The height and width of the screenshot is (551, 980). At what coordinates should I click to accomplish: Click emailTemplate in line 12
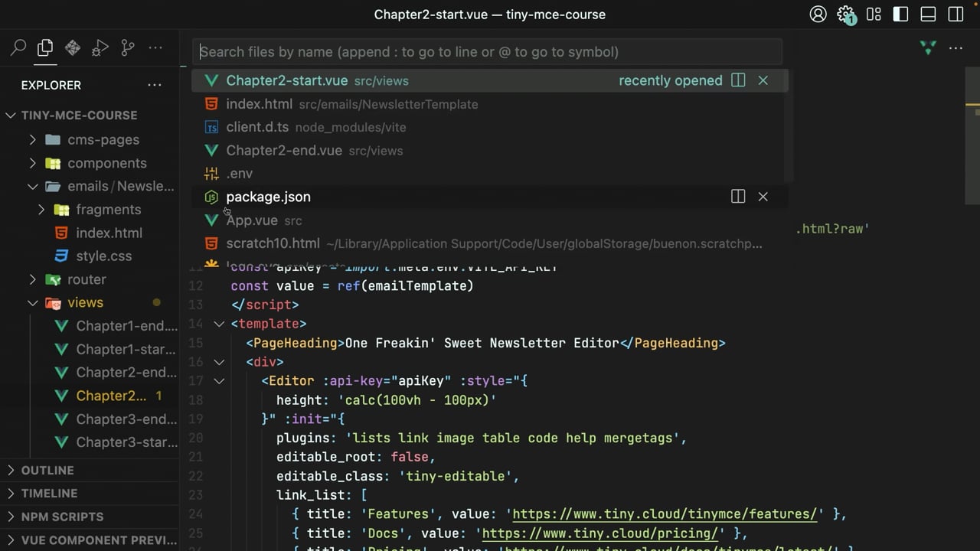[416, 285]
